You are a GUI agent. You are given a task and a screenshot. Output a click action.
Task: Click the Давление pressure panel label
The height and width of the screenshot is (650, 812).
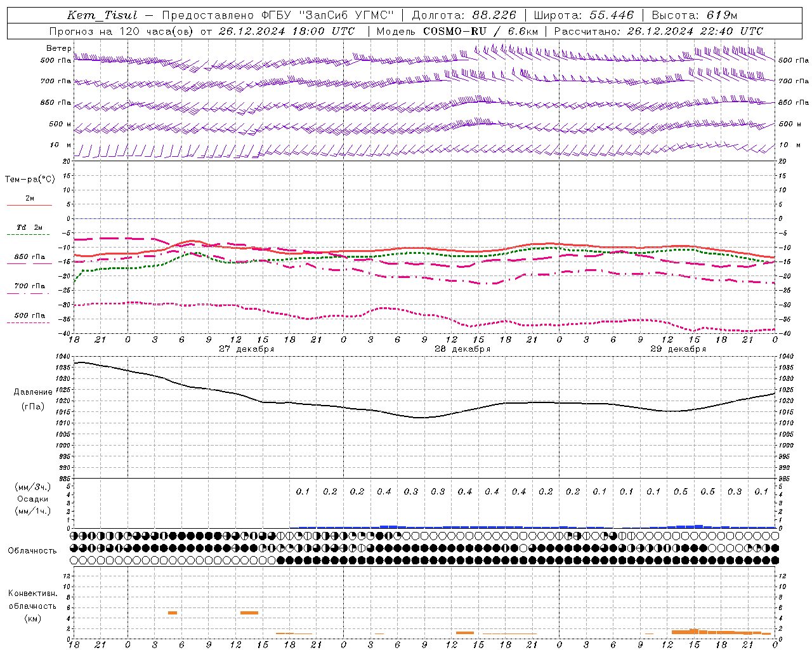click(x=33, y=392)
